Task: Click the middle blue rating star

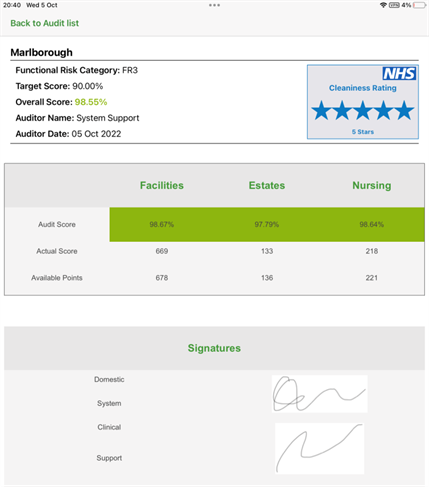Action: tap(363, 110)
